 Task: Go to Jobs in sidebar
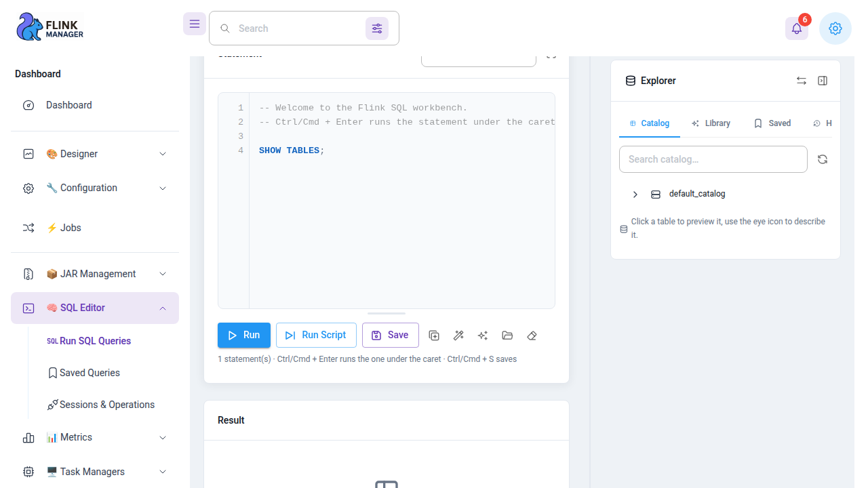[95, 228]
